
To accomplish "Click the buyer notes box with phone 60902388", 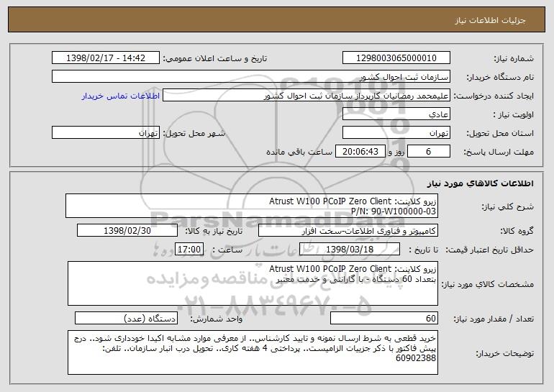I will [253, 352].
